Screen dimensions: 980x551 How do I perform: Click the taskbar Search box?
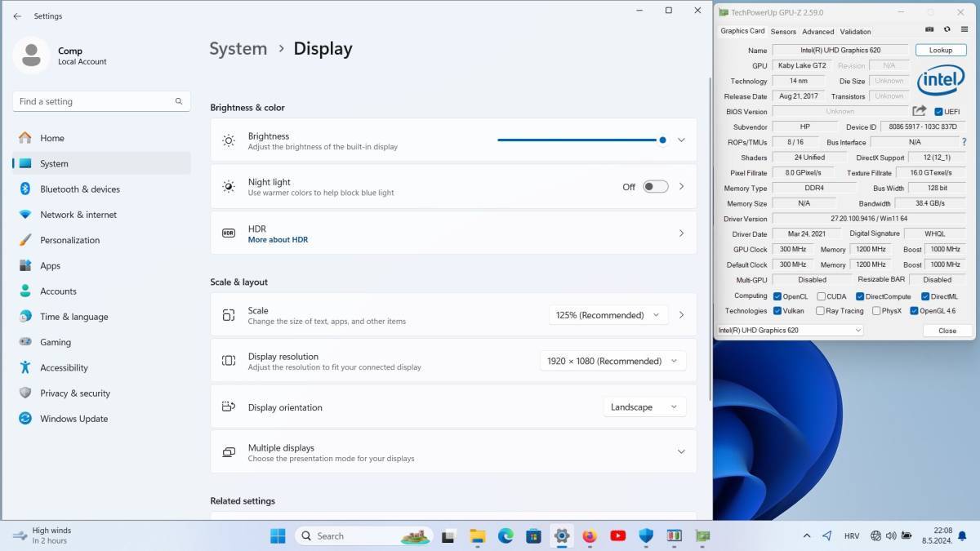[x=363, y=535]
